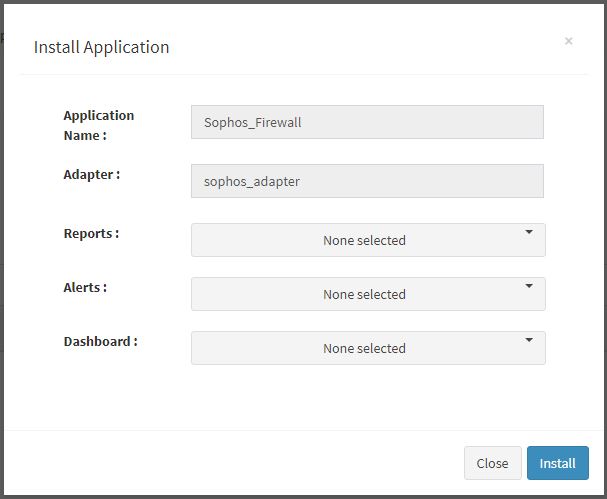The height and width of the screenshot is (499, 607).
Task: Open the Dashboard dropdown
Action: coord(368,348)
